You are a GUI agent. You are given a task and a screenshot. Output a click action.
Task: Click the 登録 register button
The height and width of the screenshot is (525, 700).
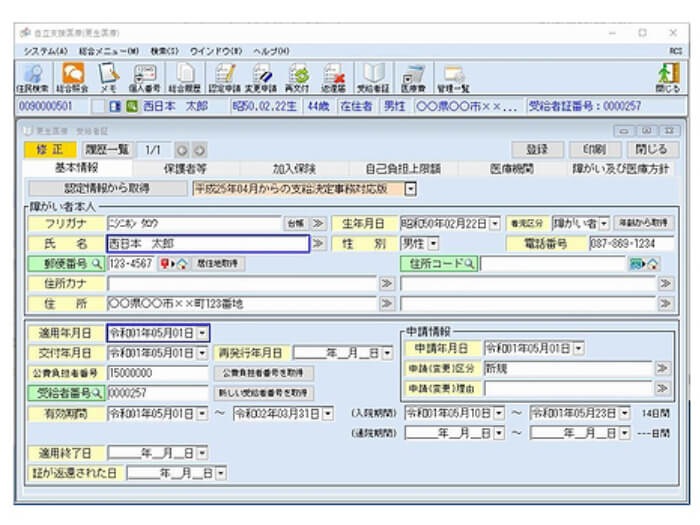tap(537, 149)
